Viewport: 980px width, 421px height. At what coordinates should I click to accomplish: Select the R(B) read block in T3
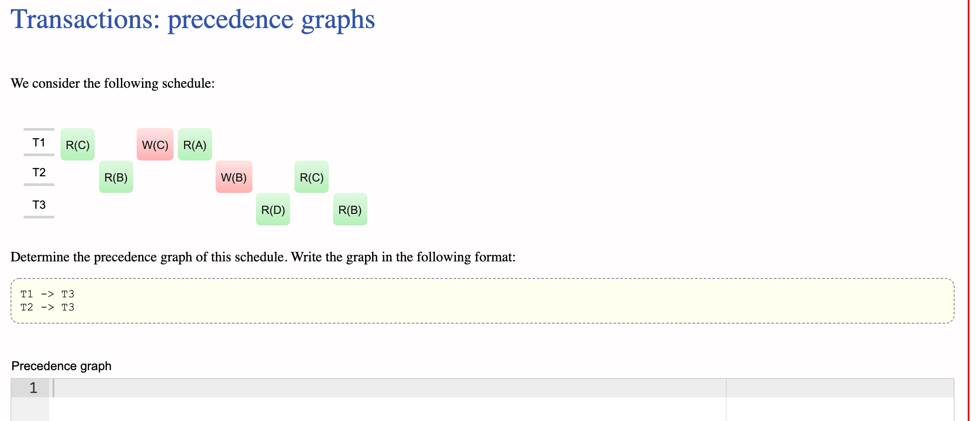point(350,210)
